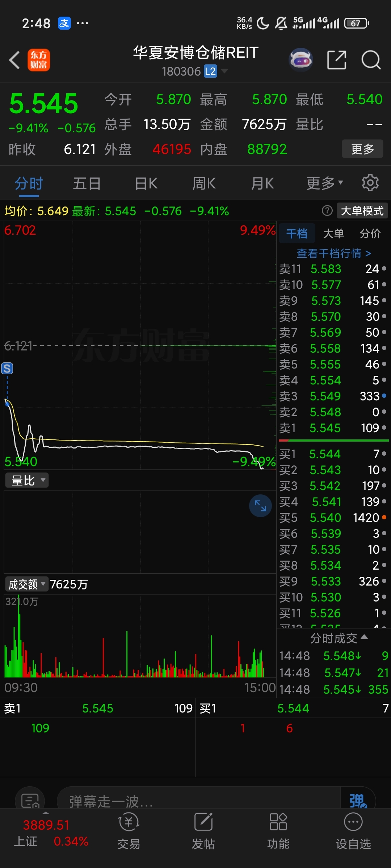Tap the 买5 5.540 order row
This screenshot has height=868, width=391.
(333, 518)
